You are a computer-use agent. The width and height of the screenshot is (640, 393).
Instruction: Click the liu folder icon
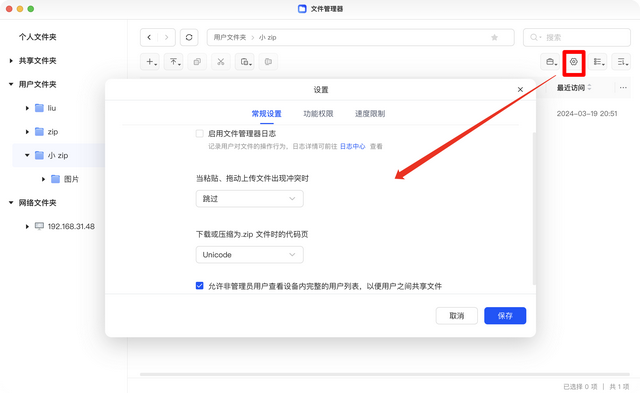[39, 108]
